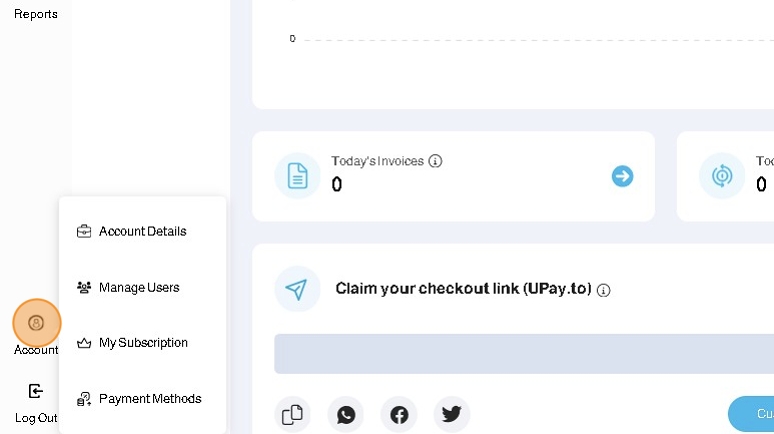The height and width of the screenshot is (434, 774).
Task: Share checkout link via WhatsApp
Action: tap(346, 414)
